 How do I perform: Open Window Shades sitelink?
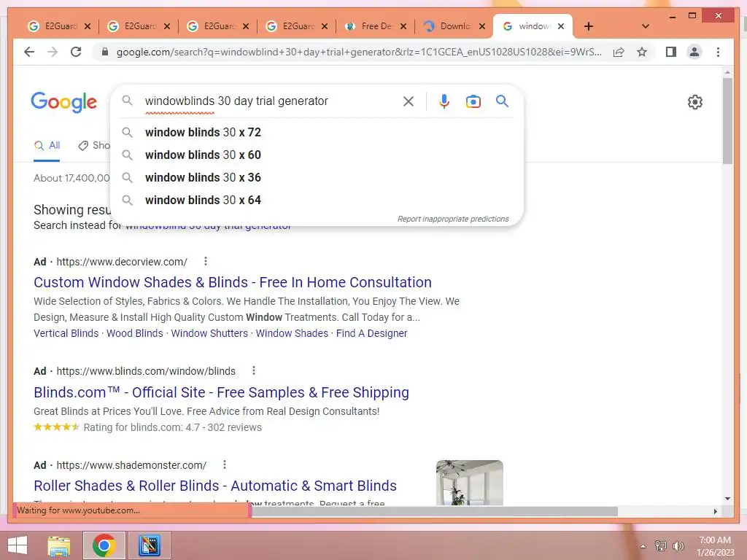(292, 333)
